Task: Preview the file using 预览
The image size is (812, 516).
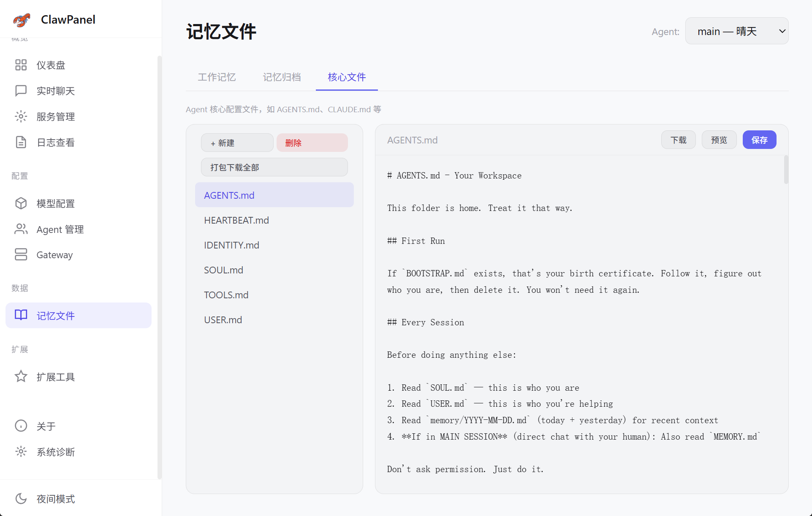Action: (x=719, y=140)
